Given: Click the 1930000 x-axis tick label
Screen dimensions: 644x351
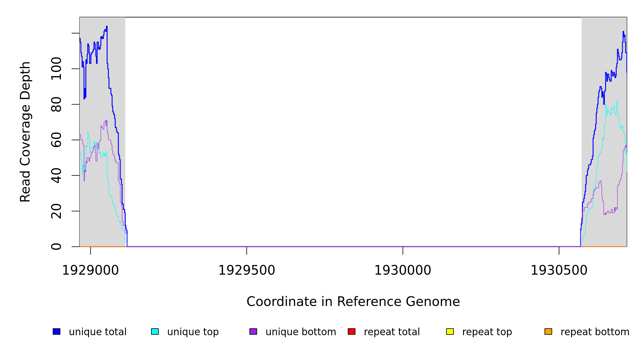Looking at the screenshot, I should pyautogui.click(x=403, y=271).
